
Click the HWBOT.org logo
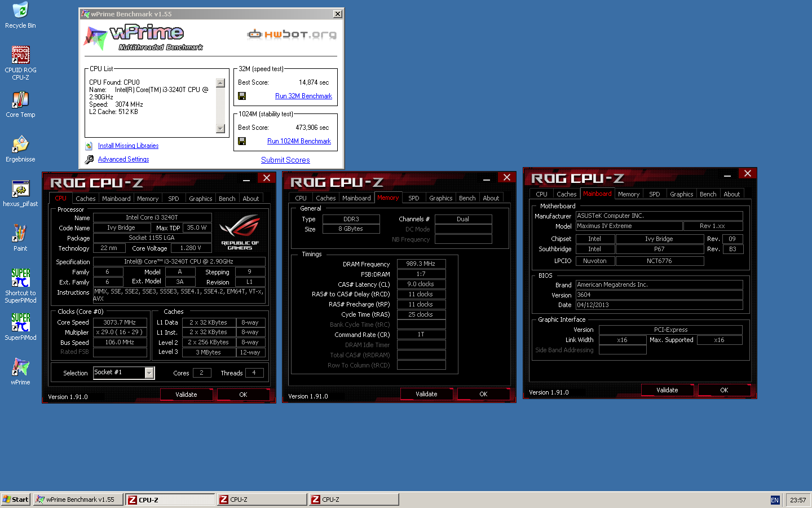(x=292, y=34)
